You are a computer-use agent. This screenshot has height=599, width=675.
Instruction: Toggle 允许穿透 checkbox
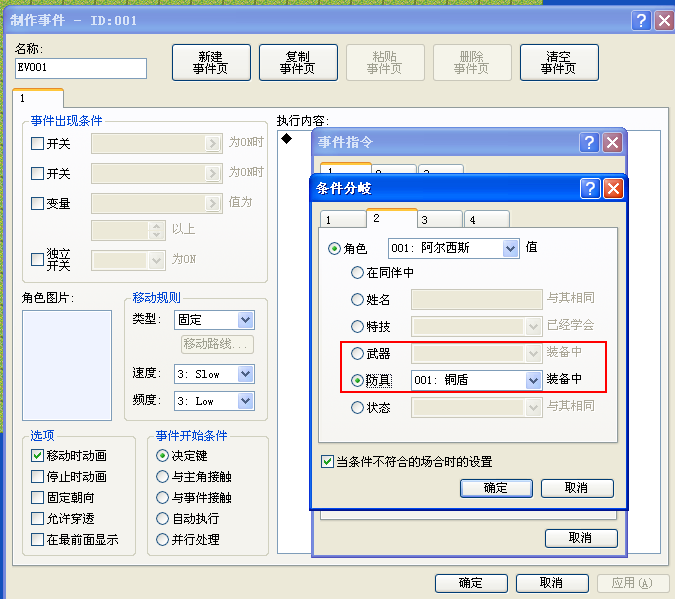coord(37,518)
